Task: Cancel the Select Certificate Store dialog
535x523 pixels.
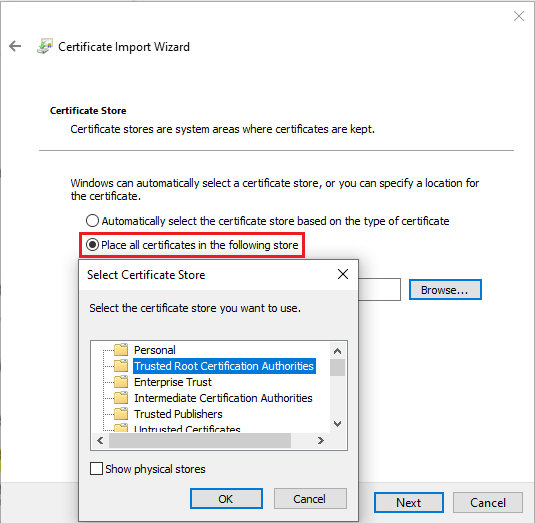Action: [310, 498]
